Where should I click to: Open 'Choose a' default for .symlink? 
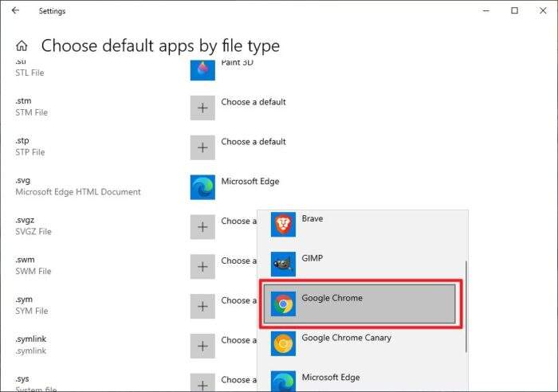click(239, 340)
